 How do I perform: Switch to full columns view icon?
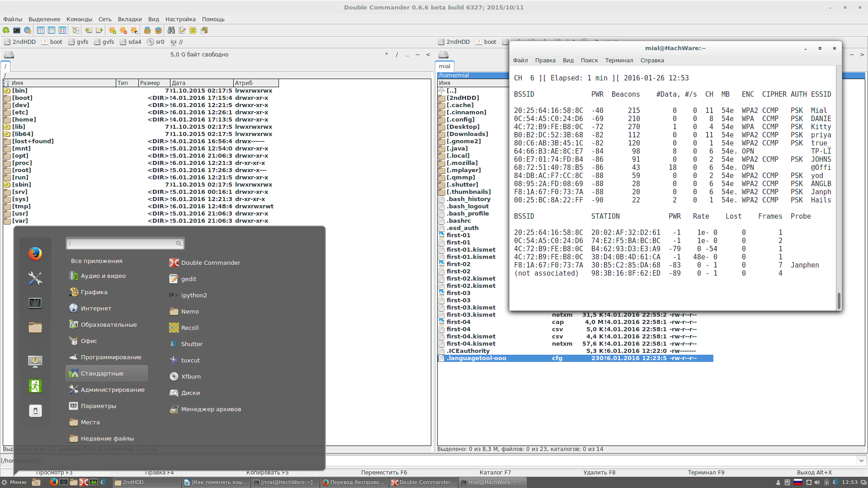52,30
